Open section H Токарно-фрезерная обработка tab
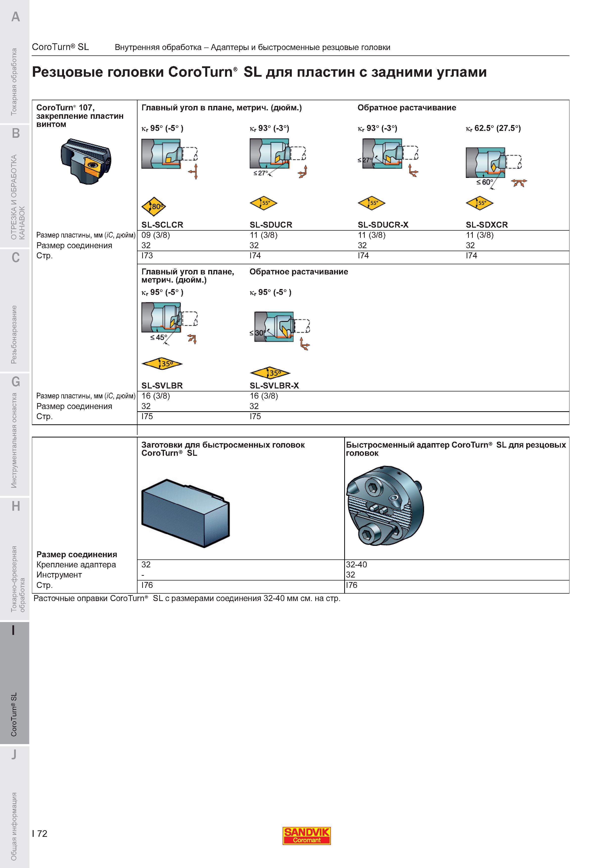Viewport: 613px width, 868px height. pyautogui.click(x=14, y=558)
